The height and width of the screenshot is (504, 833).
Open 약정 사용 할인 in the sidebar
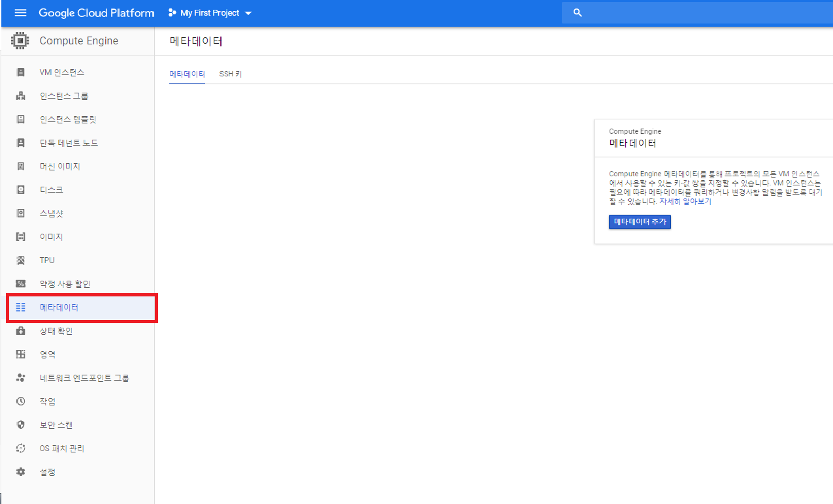[x=65, y=284]
